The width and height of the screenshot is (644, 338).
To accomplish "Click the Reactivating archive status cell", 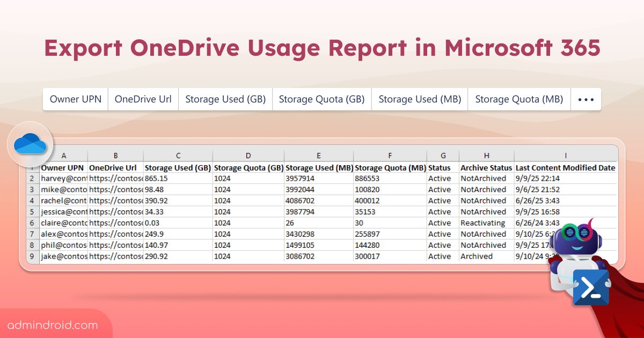I will tap(487, 223).
